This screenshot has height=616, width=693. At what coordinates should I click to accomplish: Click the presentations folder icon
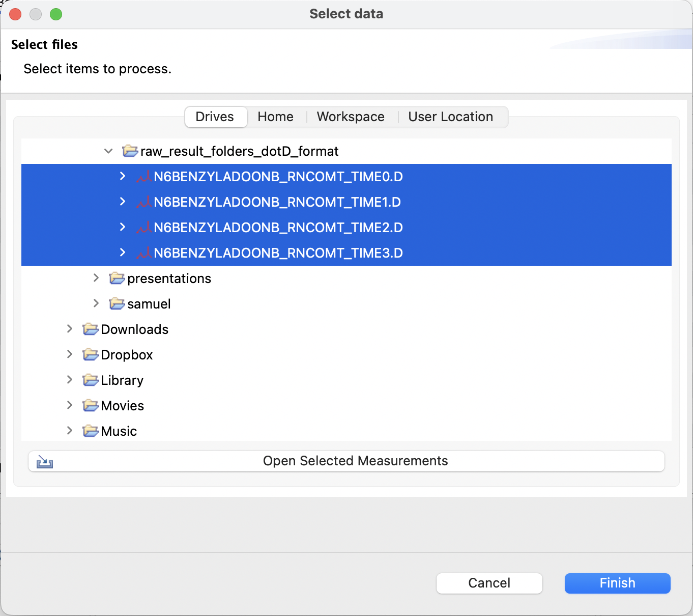[x=117, y=278]
